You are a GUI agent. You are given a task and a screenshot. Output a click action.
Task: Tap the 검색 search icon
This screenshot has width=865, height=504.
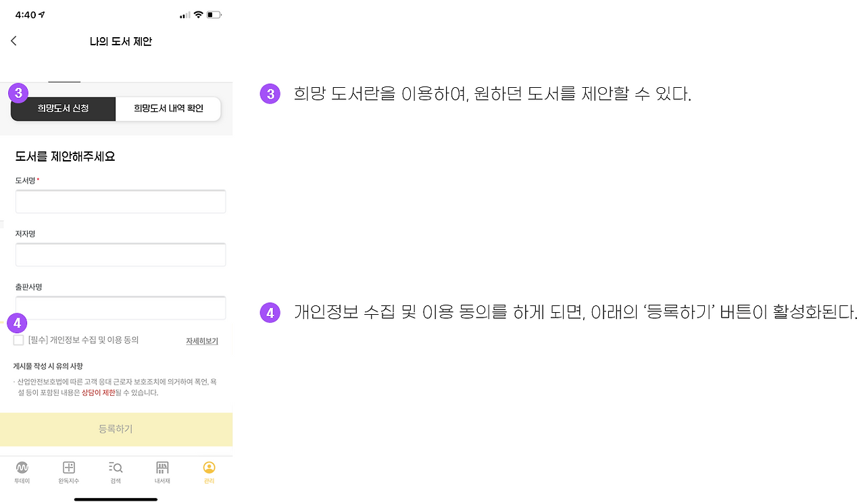pyautogui.click(x=116, y=468)
